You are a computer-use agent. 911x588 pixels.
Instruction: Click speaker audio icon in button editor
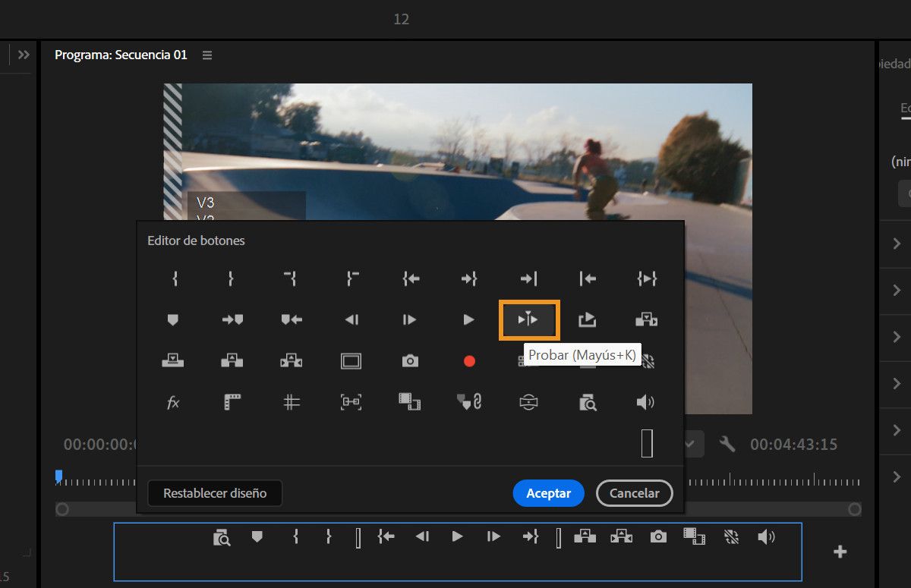(645, 402)
